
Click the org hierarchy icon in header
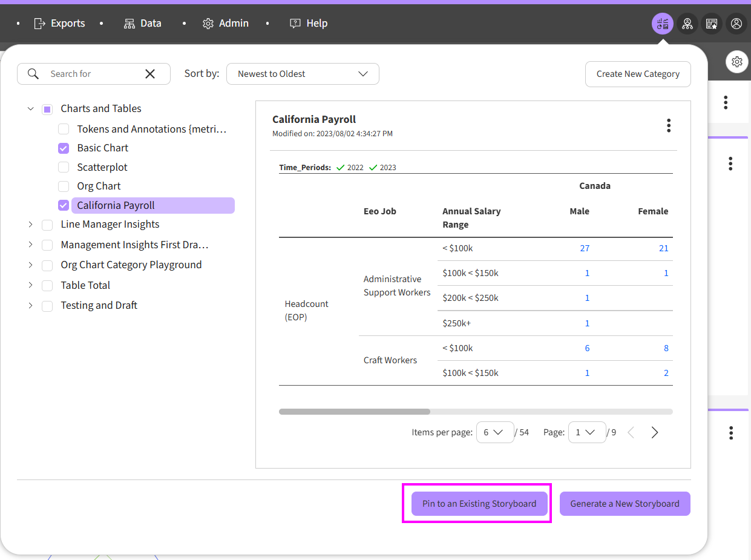pos(687,24)
